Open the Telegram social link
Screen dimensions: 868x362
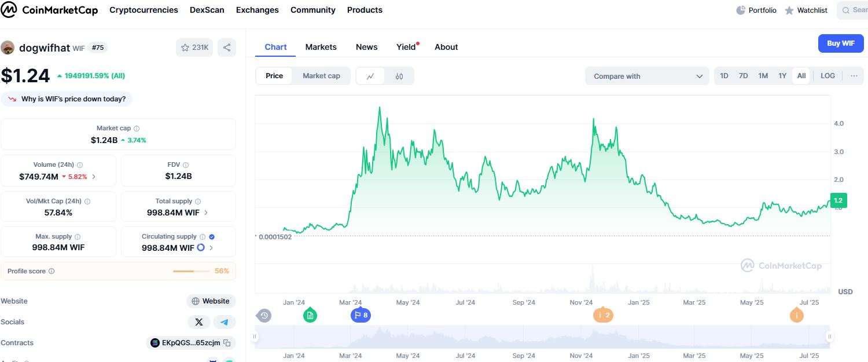[225, 322]
